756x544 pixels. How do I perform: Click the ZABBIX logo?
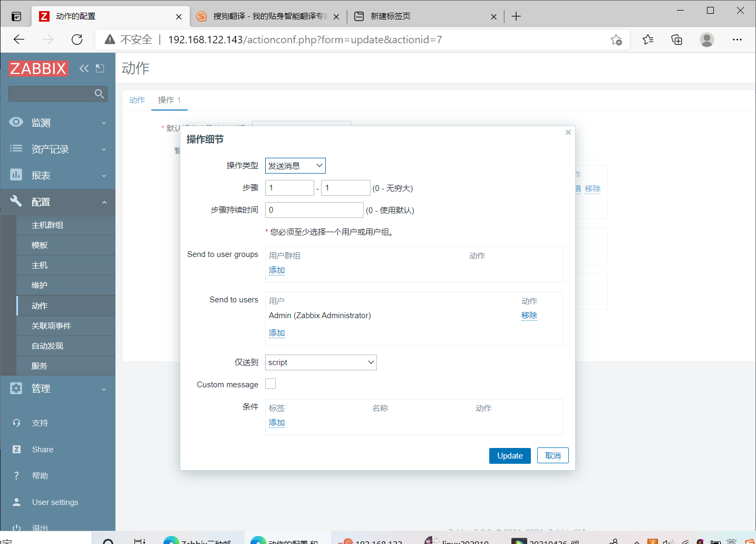(38, 69)
